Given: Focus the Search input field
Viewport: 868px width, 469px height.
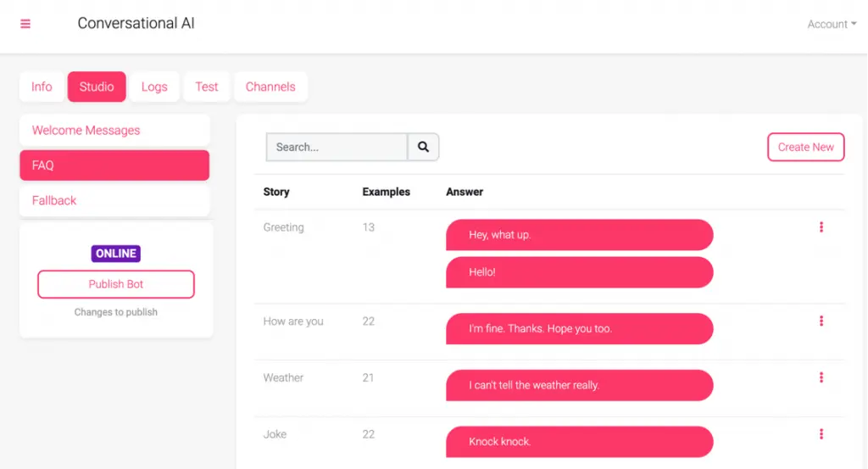Looking at the screenshot, I should point(337,147).
